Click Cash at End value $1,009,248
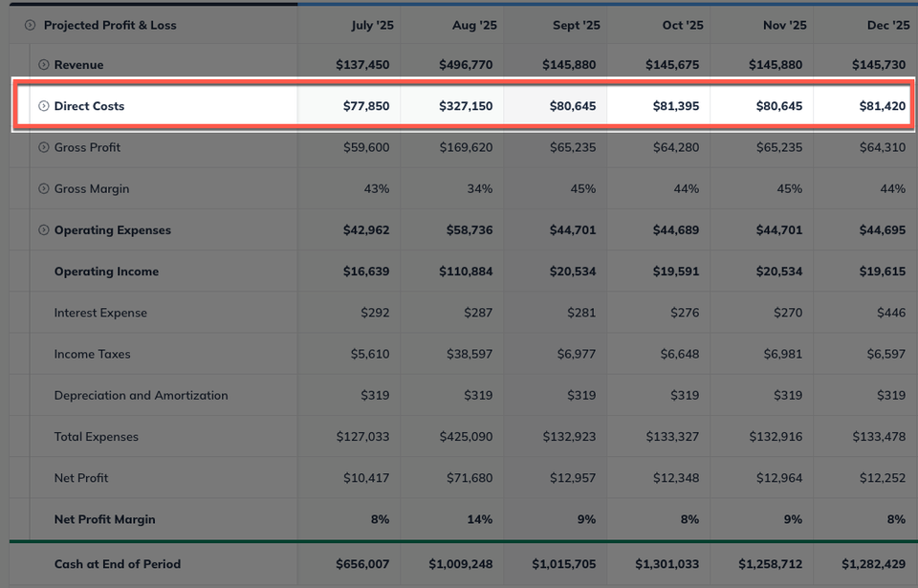The height and width of the screenshot is (588, 918). 461,564
